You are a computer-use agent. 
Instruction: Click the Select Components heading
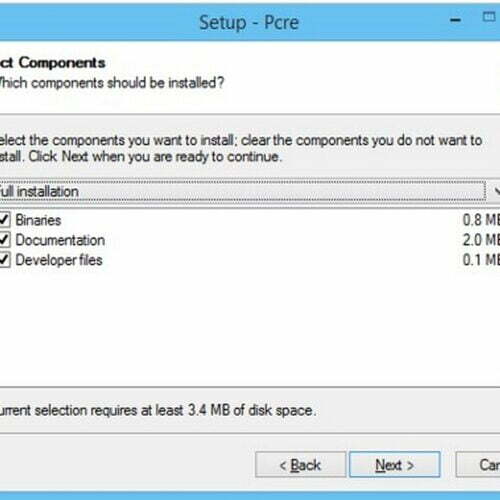(x=53, y=63)
